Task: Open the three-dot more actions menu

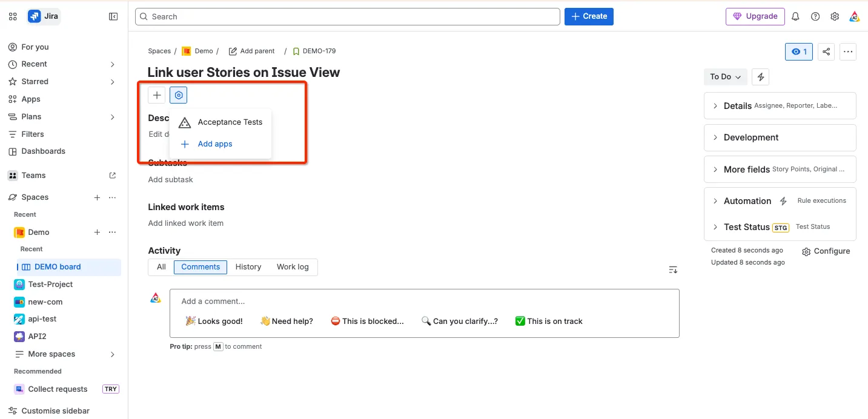Action: pos(848,51)
